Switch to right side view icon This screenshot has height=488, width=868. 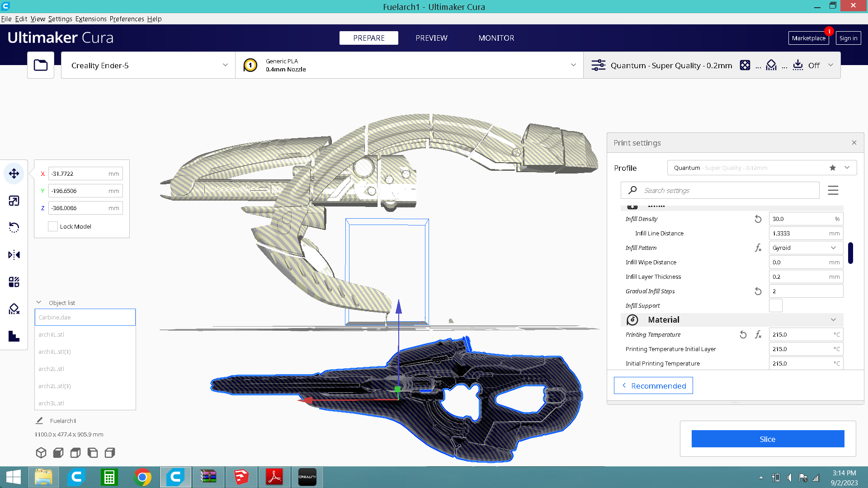click(x=110, y=452)
